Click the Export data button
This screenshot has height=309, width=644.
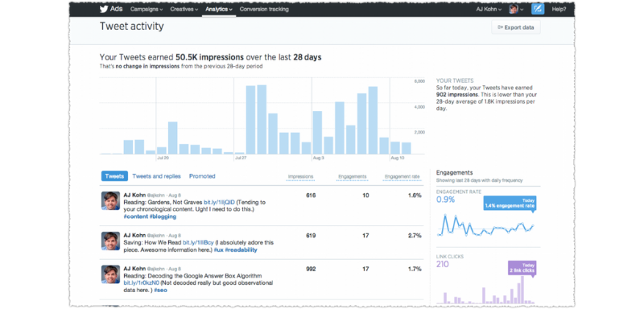(516, 27)
